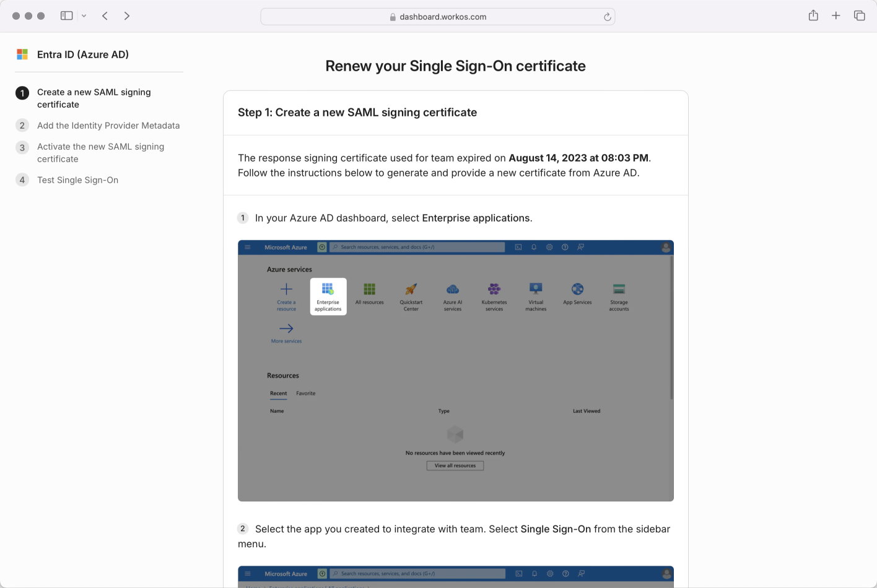Click the Azure search resources field
This screenshot has width=877, height=588.
[417, 247]
